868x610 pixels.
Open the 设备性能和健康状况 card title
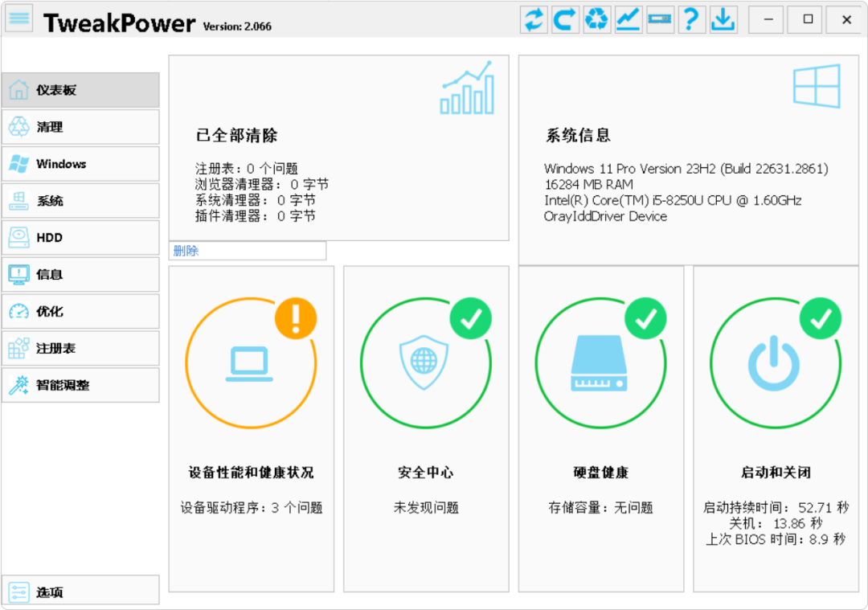[251, 473]
